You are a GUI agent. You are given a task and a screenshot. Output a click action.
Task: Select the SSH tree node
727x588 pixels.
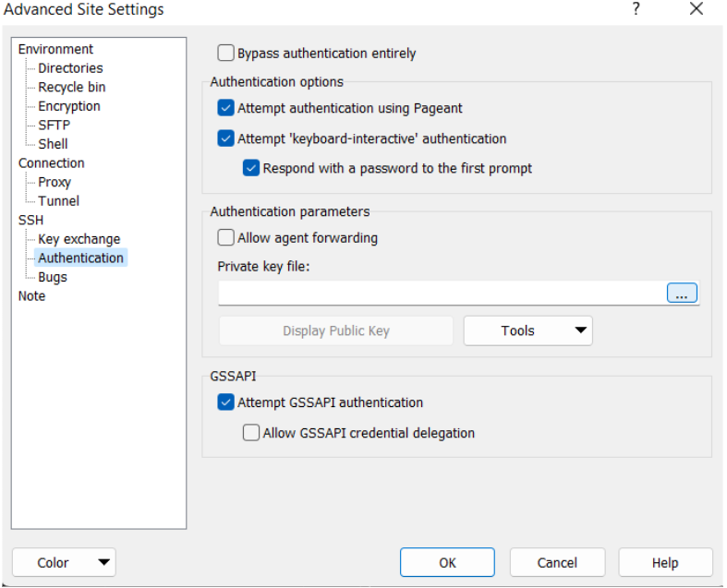pyautogui.click(x=30, y=220)
